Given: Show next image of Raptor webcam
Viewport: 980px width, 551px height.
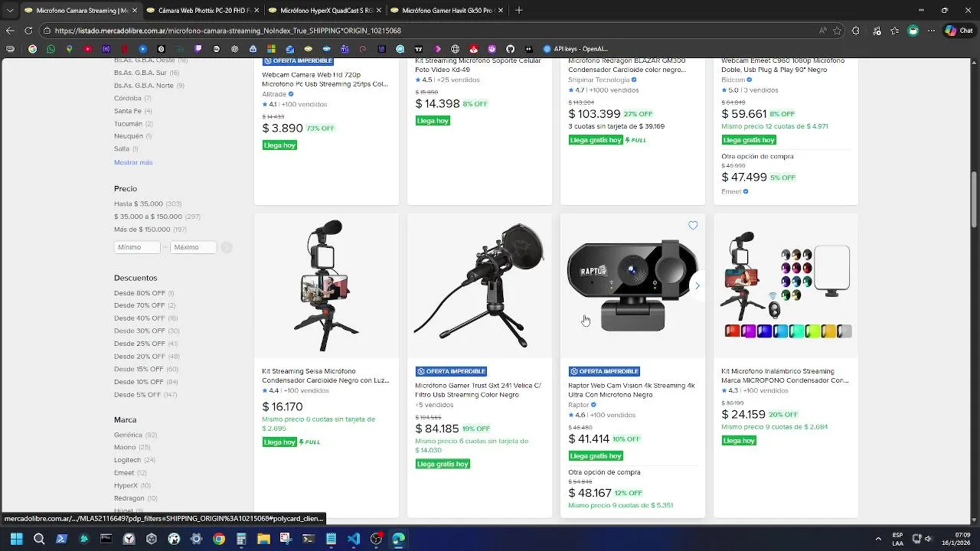Looking at the screenshot, I should click(x=697, y=285).
